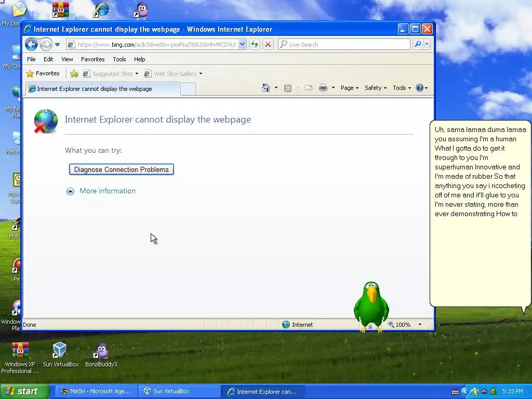Open the Edit menu
Image resolution: width=532 pixels, height=399 pixels.
pyautogui.click(x=48, y=59)
